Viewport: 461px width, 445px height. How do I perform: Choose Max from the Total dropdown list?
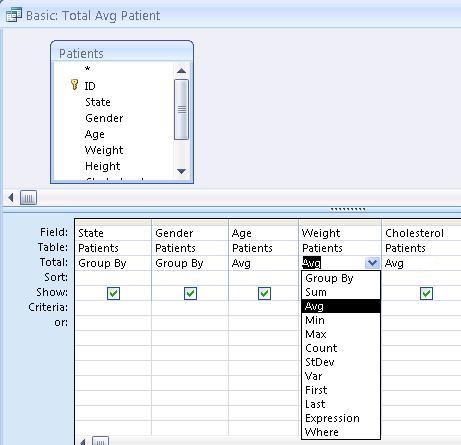341,334
